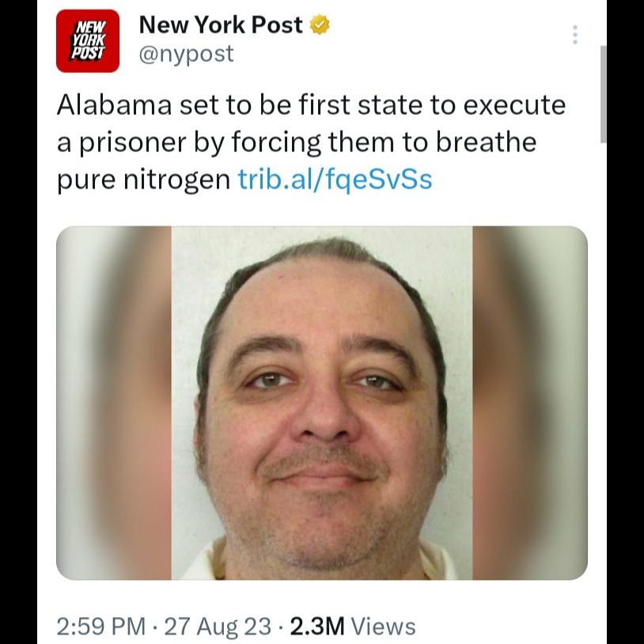Click the word execute in the tweet
The height and width of the screenshot is (644, 644).
514,105
